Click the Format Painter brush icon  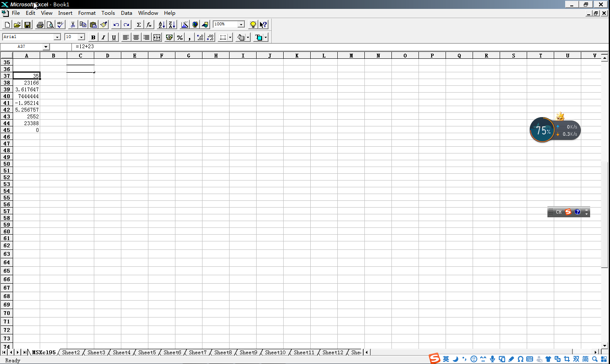click(104, 25)
